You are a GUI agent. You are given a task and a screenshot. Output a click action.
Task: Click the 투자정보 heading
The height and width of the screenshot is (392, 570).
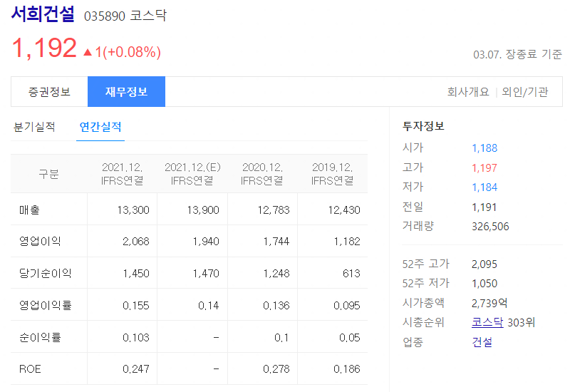point(423,126)
